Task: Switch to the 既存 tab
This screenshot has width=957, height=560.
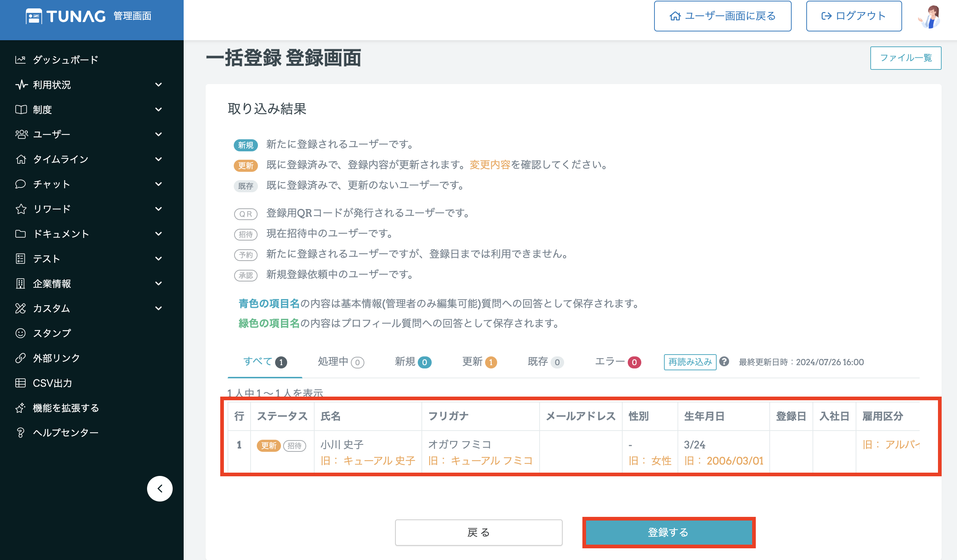Action: pos(546,362)
